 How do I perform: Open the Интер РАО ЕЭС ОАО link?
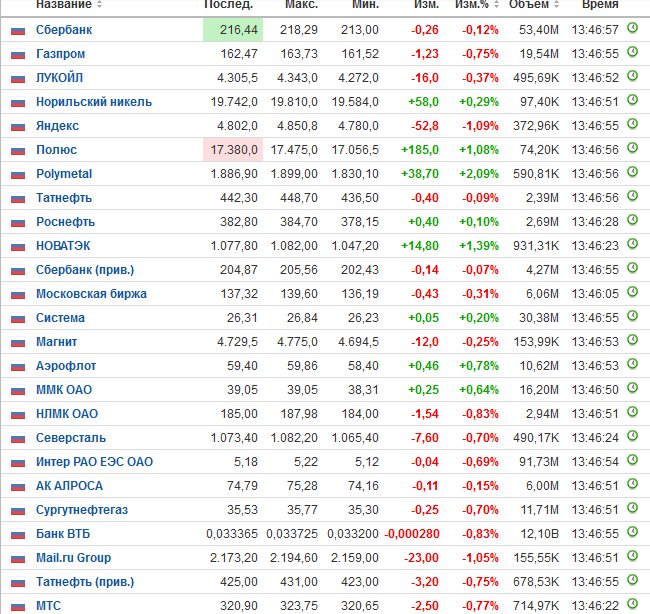95,462
